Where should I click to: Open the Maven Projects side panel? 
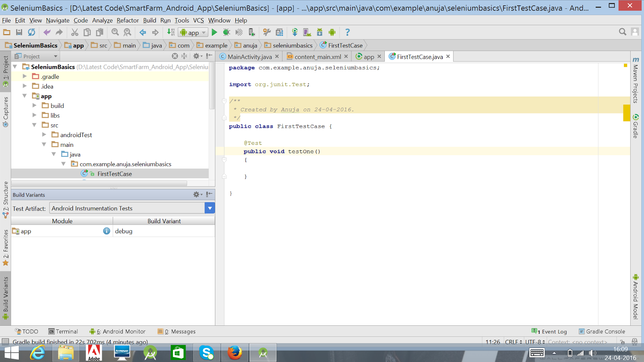coord(636,80)
